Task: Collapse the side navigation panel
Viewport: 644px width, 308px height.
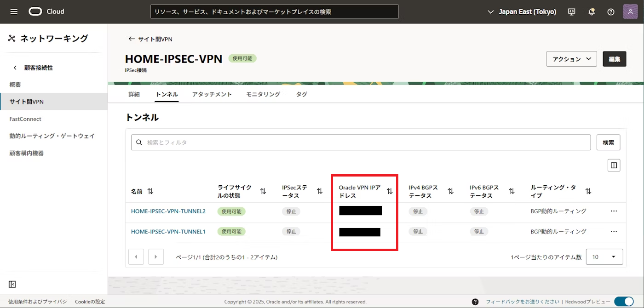Action: click(x=12, y=285)
